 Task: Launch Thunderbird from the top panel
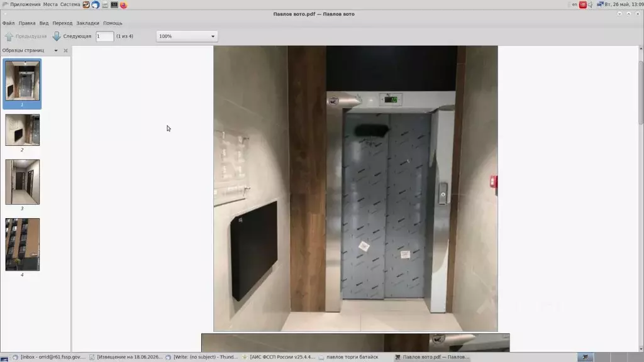point(96,4)
